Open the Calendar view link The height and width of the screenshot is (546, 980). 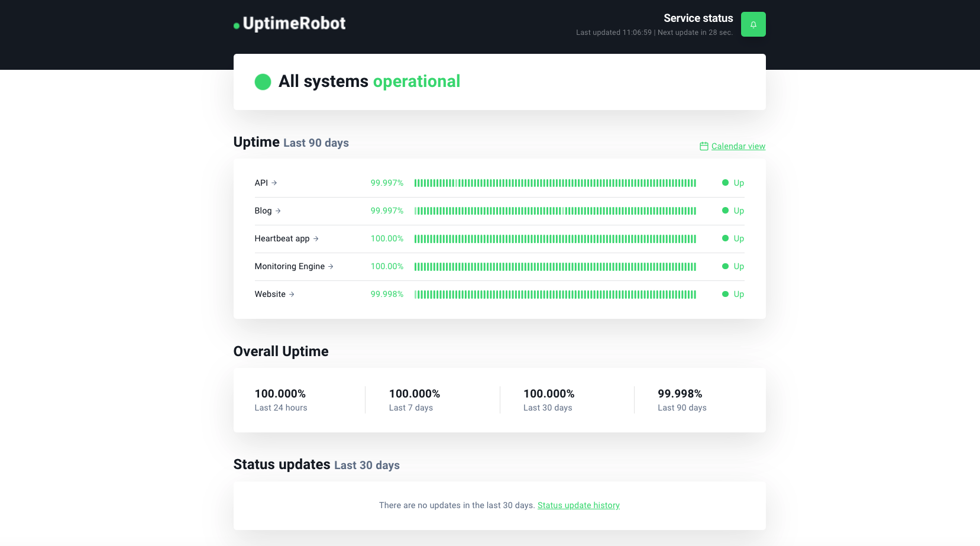coord(738,146)
